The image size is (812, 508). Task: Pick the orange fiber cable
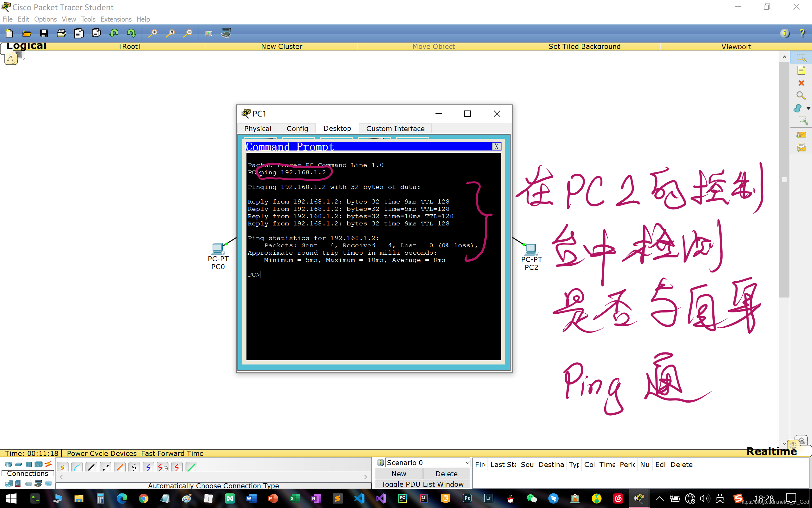120,467
